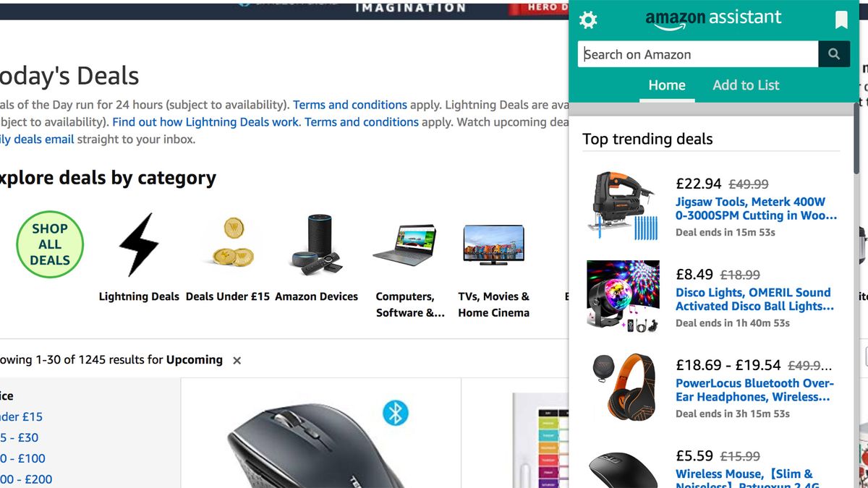The height and width of the screenshot is (488, 868).
Task: Open the Jigsaw Tools Meterk deal link
Action: click(756, 208)
